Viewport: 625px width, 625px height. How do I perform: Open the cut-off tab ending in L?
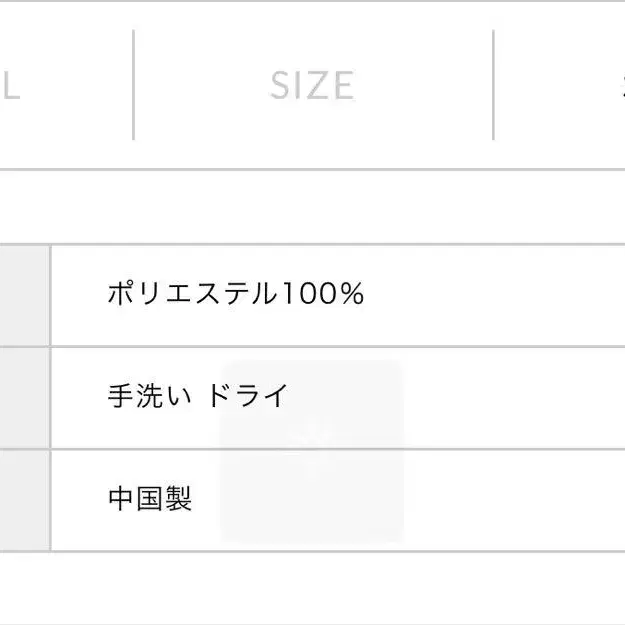coord(10,86)
